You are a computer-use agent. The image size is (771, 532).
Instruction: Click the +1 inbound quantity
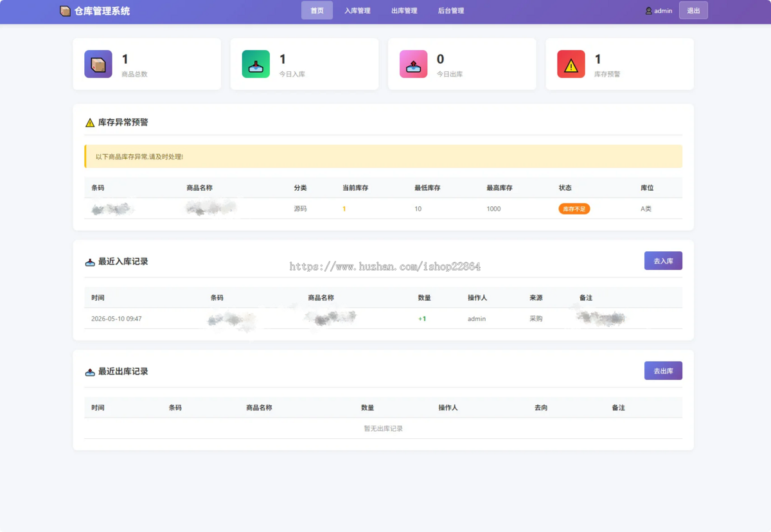[x=422, y=319]
